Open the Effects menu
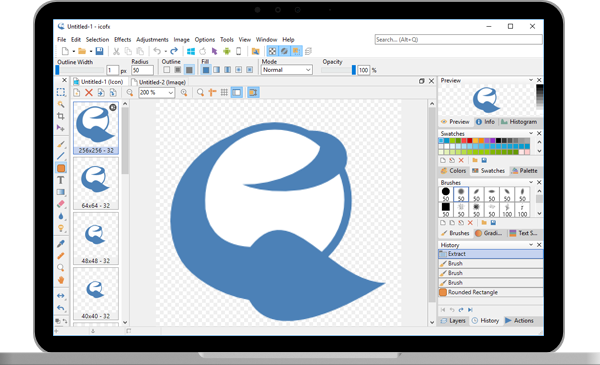This screenshot has height=365, width=600. click(x=122, y=39)
